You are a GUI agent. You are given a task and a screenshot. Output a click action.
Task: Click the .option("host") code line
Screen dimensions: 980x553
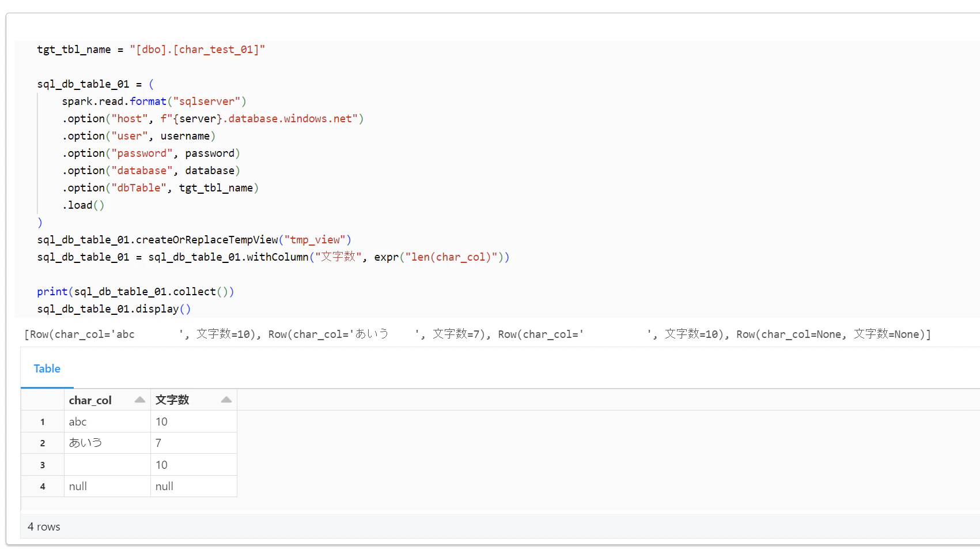click(213, 119)
